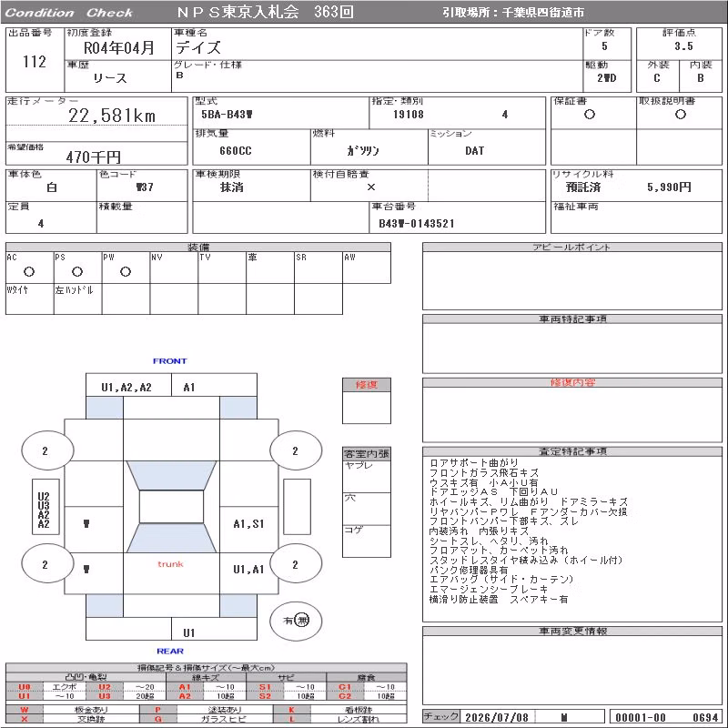Select the "NPS東京入札会 363回" auction title

(265, 12)
